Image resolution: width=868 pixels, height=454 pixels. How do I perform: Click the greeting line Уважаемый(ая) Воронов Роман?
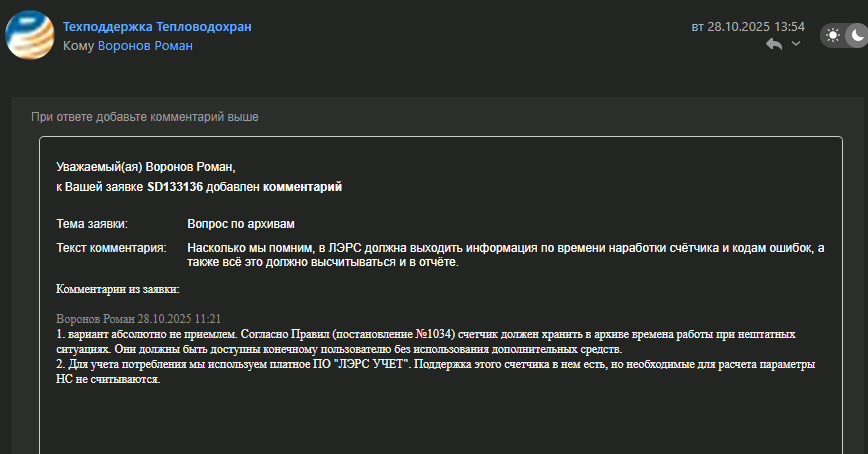click(146, 167)
